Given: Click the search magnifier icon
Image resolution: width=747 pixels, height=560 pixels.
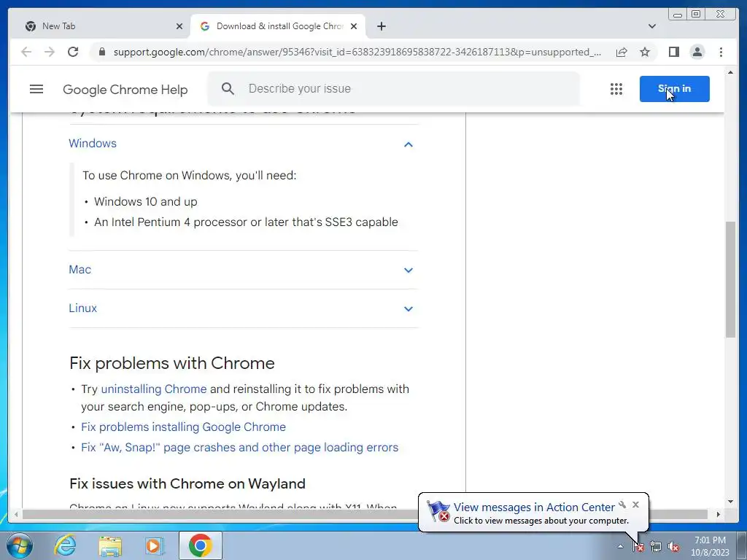Looking at the screenshot, I should 228,88.
